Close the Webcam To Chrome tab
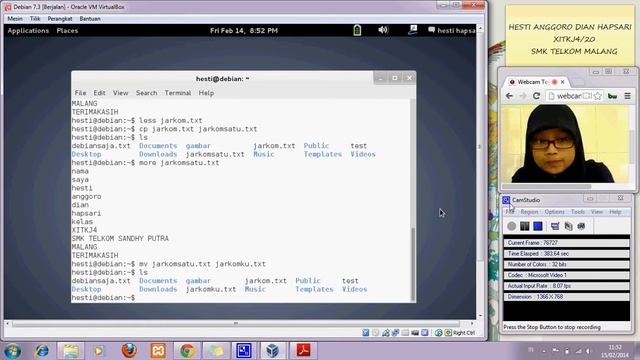This screenshot has height=360, width=640. (562, 82)
